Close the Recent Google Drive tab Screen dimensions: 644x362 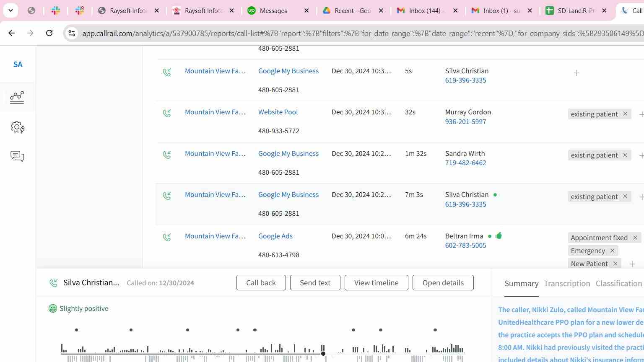[381, 10]
